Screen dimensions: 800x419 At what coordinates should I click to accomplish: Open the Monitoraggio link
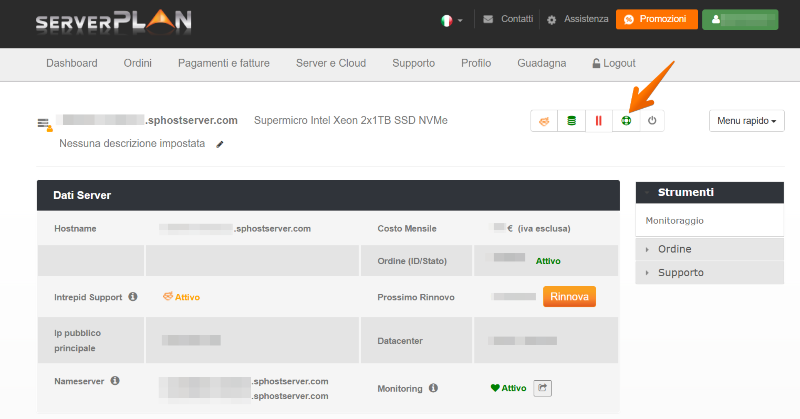(x=673, y=219)
